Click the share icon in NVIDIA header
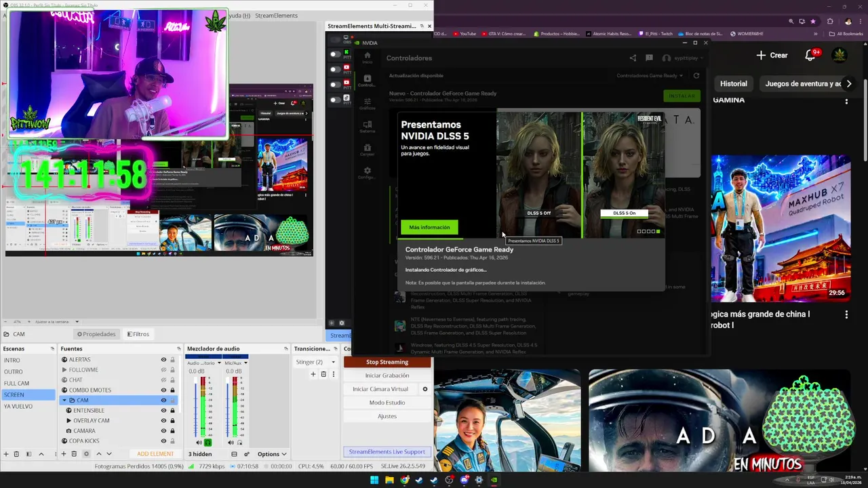The width and height of the screenshot is (868, 488). click(x=633, y=58)
